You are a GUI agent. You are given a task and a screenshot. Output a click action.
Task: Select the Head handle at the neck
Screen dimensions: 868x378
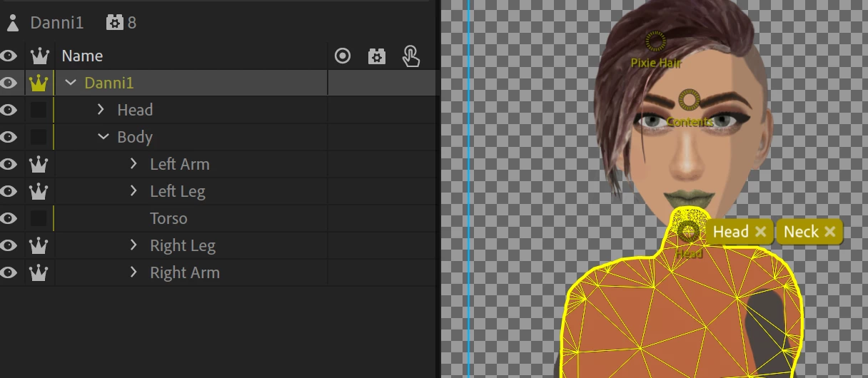(x=689, y=231)
